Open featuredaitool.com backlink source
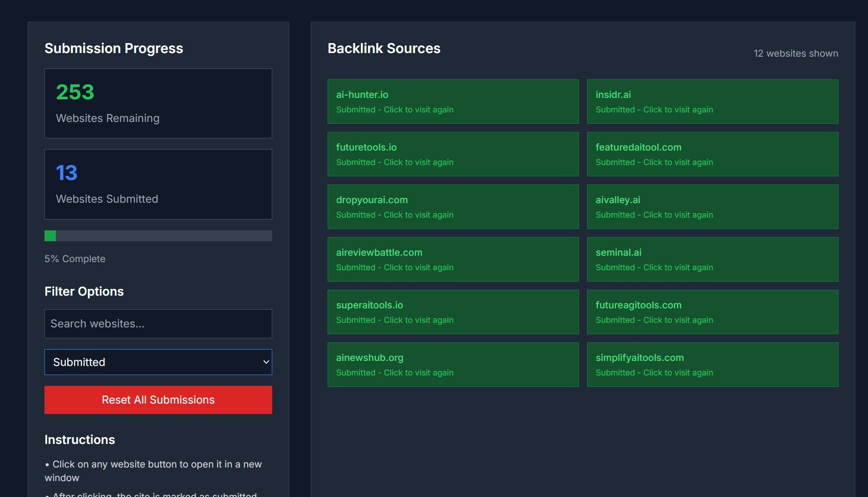 712,154
